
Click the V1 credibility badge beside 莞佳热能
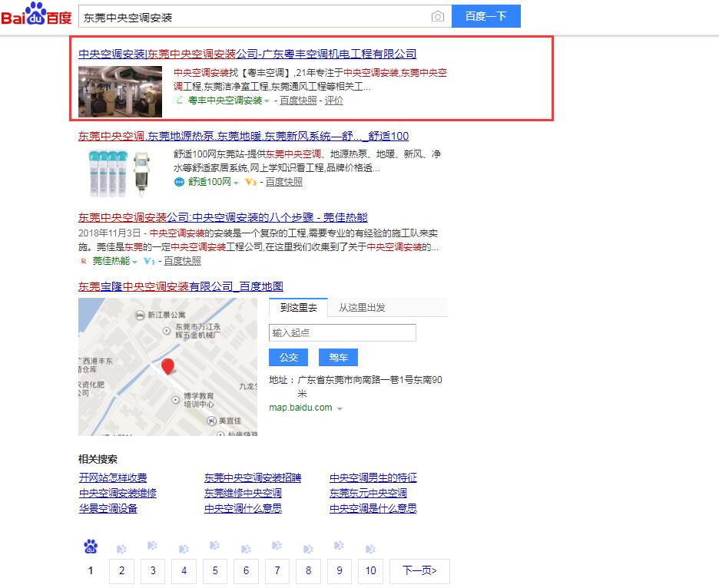pos(149,261)
